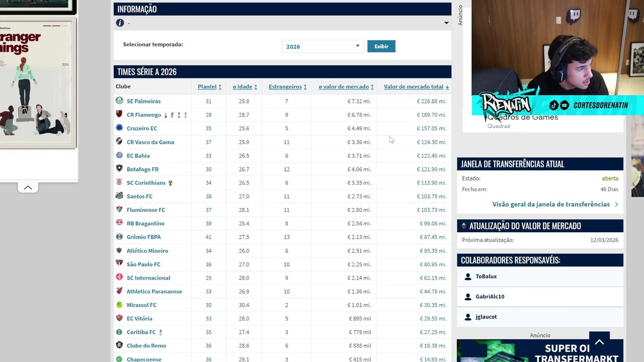The image size is (644, 362).
Task: Click the SC Corinthians crest icon
Action: [119, 182]
